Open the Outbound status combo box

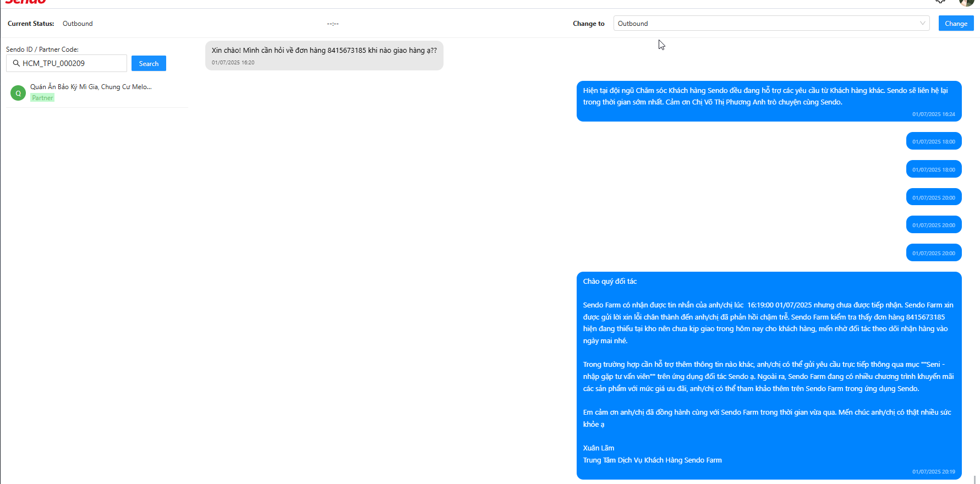[771, 23]
